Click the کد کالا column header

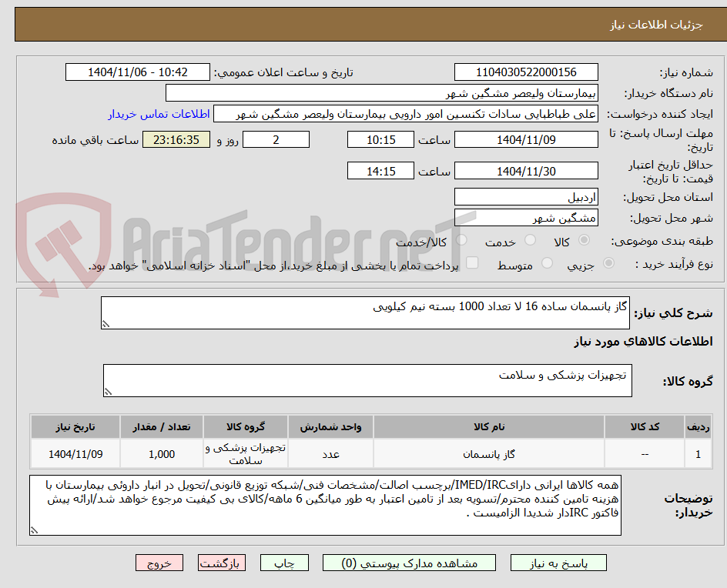pyautogui.click(x=645, y=426)
